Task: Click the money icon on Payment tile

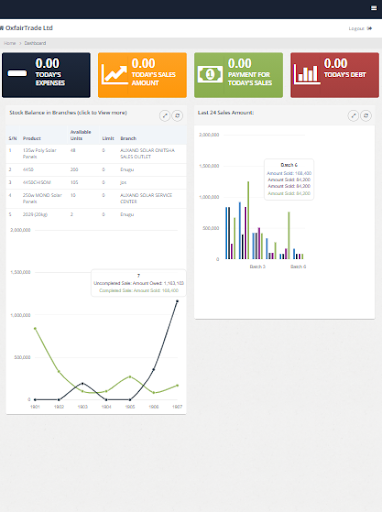Action: (x=210, y=74)
